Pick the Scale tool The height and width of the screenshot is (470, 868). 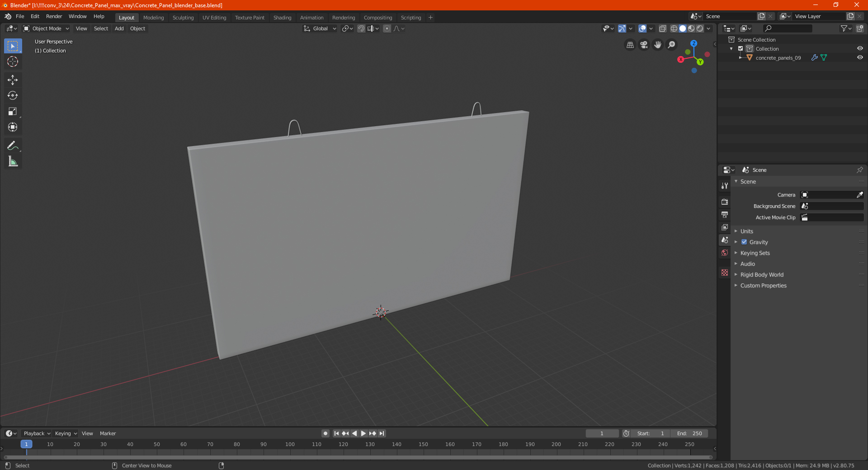13,111
